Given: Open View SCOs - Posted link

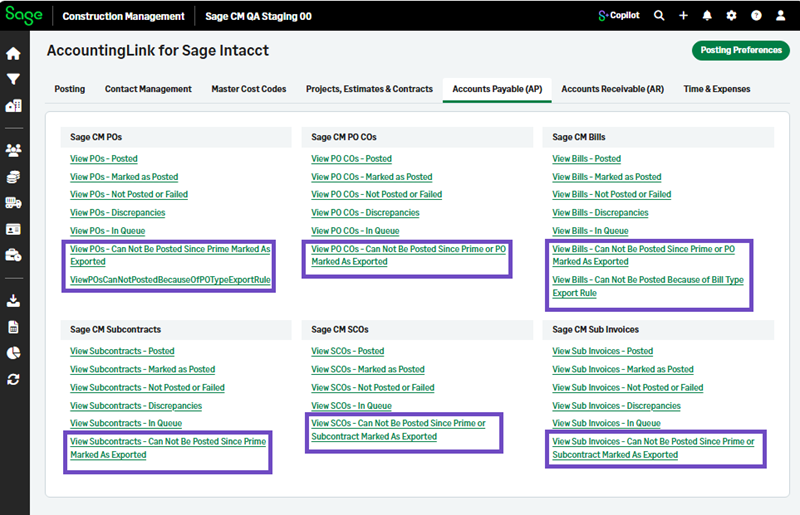Looking at the screenshot, I should 347,351.
